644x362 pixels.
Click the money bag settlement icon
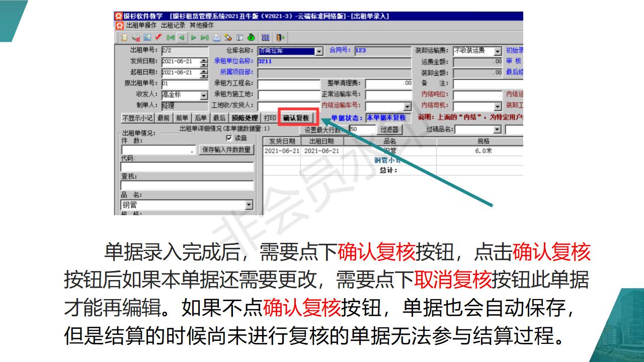pos(251,37)
